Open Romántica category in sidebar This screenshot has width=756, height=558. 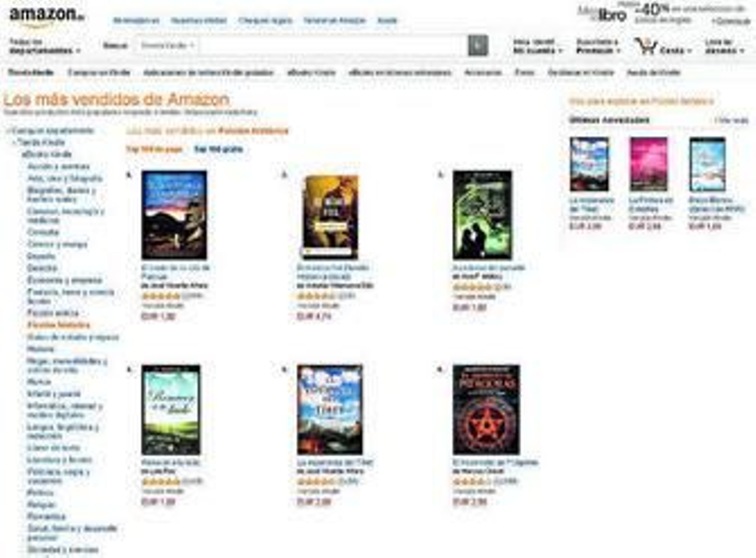(x=46, y=516)
